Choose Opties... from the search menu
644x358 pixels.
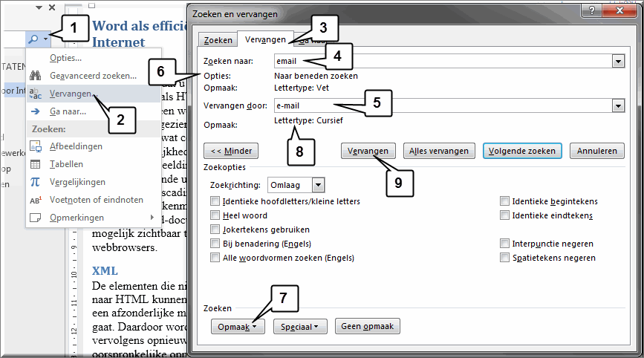pyautogui.click(x=65, y=58)
